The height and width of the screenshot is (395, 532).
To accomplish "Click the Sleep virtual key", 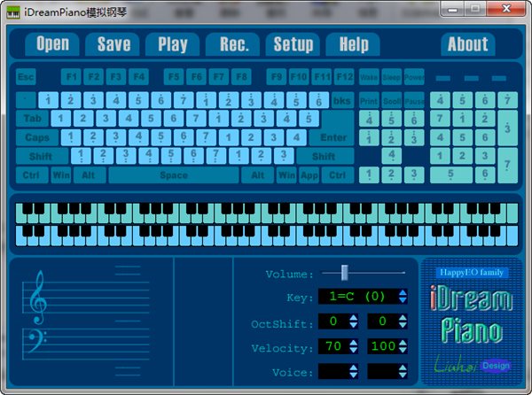I will (392, 77).
